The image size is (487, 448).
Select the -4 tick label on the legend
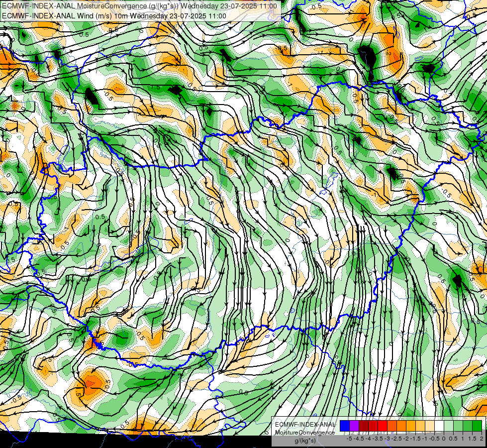[368, 439]
